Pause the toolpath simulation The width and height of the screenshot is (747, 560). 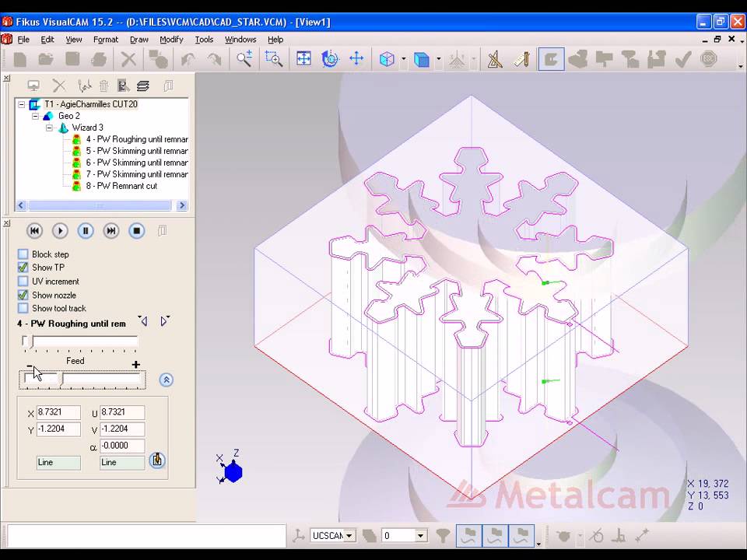[86, 231]
